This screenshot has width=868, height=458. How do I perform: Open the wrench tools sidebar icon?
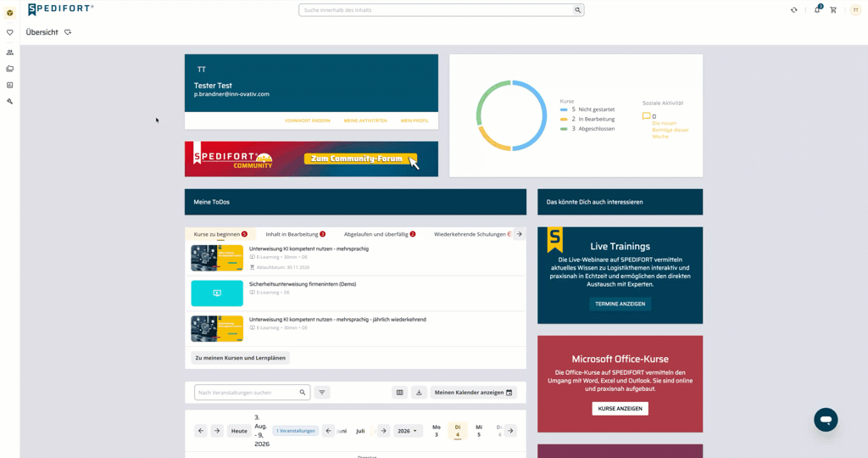point(9,101)
